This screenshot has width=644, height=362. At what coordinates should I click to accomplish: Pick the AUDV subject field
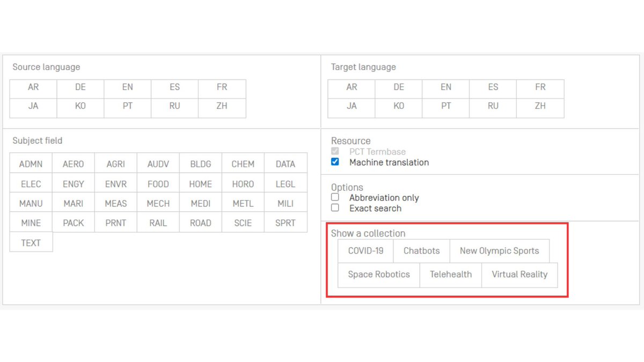(x=158, y=164)
